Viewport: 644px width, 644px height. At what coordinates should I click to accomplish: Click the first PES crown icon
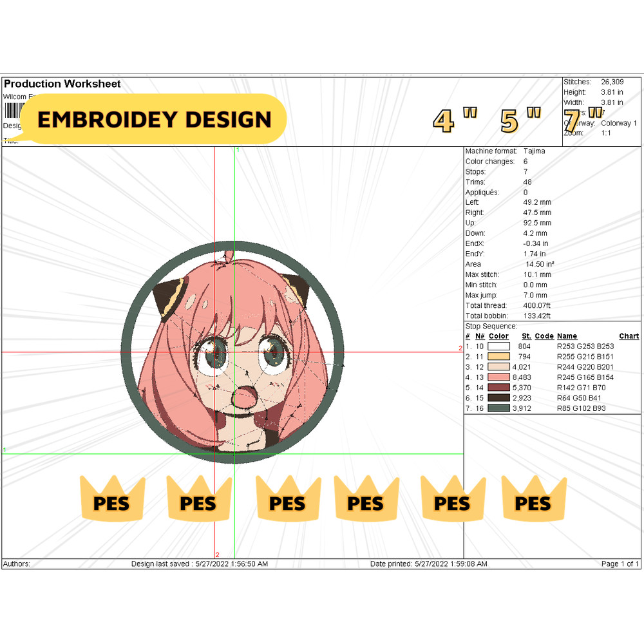[111, 501]
